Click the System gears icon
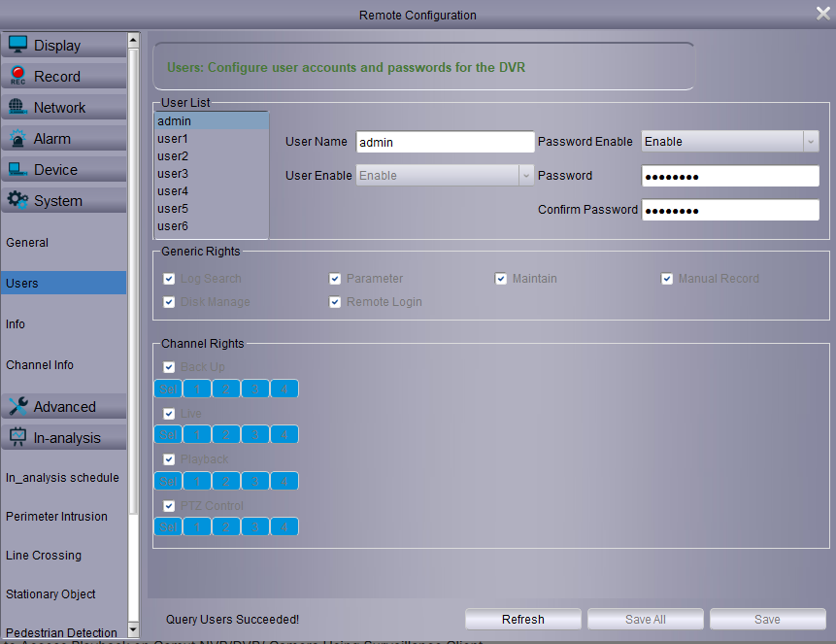Viewport: 836px width, 644px height. point(17,200)
